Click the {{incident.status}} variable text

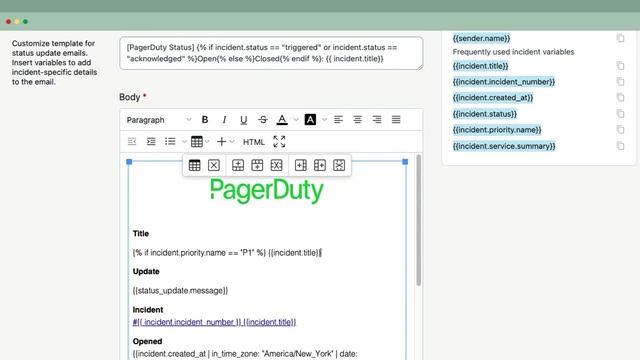coord(484,114)
